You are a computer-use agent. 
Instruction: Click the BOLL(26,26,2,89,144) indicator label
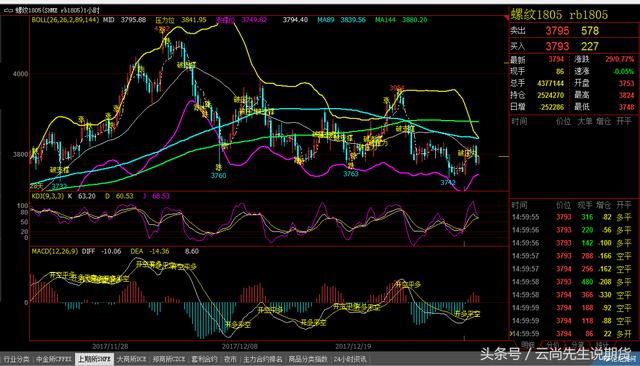click(x=65, y=20)
